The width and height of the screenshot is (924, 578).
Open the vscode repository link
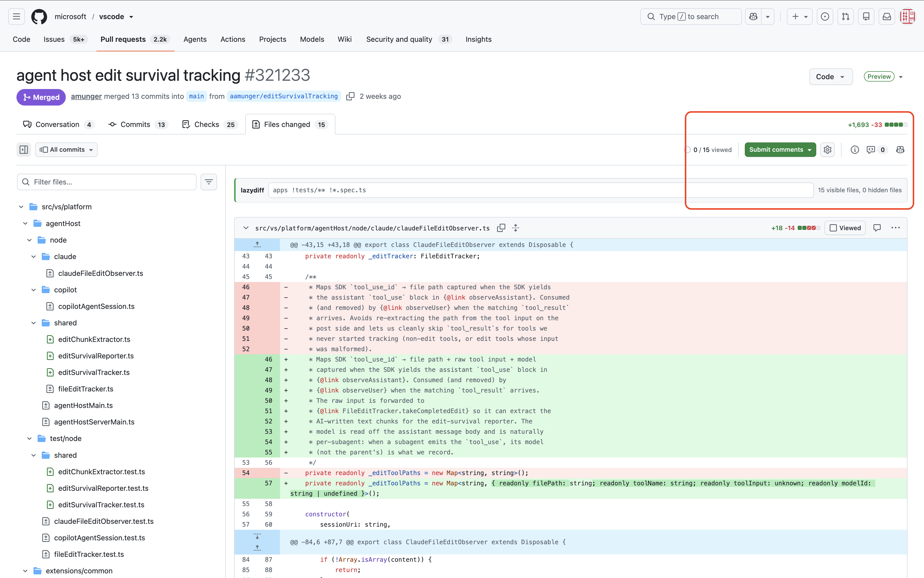(111, 17)
